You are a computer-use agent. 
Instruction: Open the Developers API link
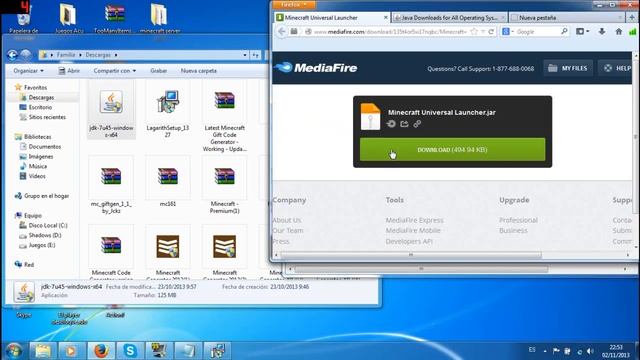coord(409,241)
